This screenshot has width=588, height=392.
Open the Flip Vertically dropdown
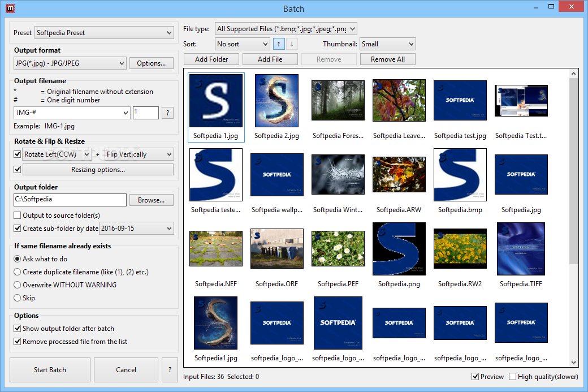click(x=139, y=154)
